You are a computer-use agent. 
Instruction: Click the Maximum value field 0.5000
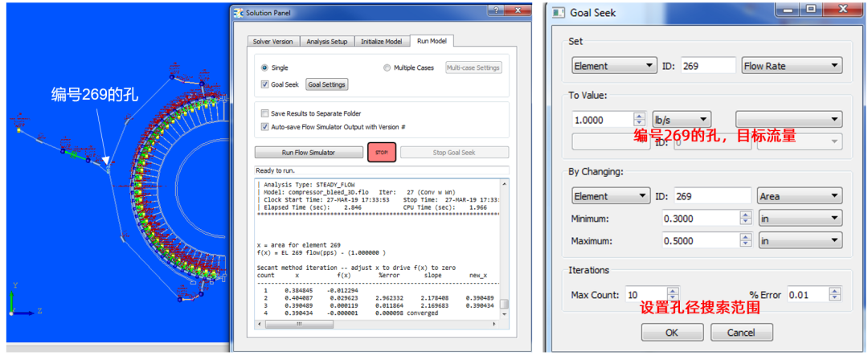click(x=700, y=241)
